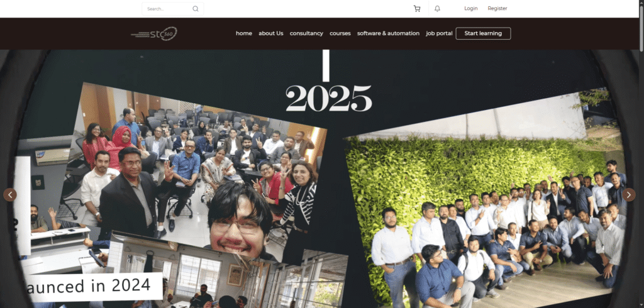The width and height of the screenshot is (644, 308).
Task: Click the Start learning button
Action: [x=483, y=33]
